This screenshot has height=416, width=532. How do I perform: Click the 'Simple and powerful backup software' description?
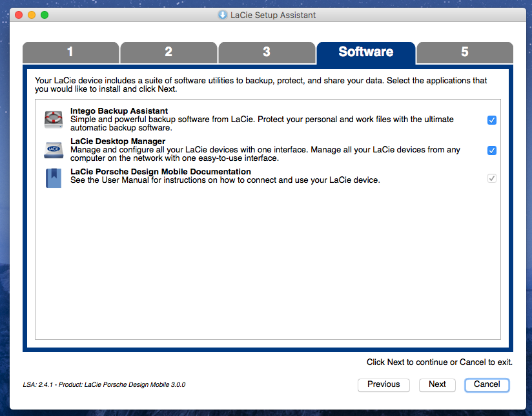tap(262, 123)
